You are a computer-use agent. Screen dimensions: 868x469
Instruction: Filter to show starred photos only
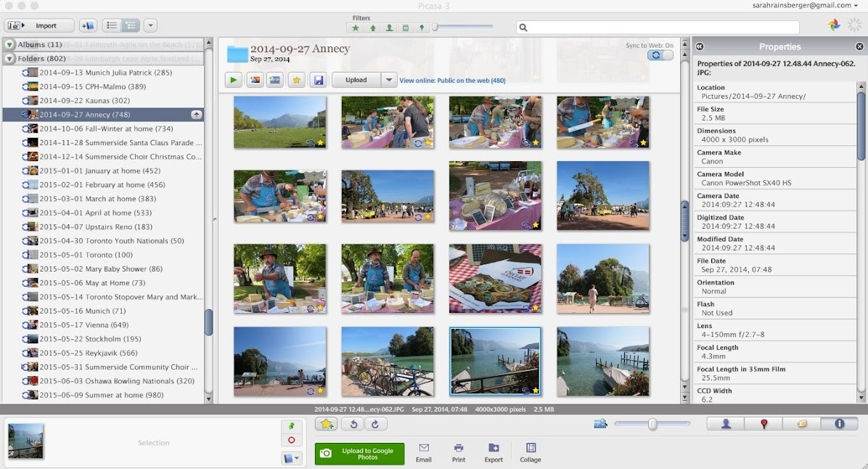(x=356, y=28)
